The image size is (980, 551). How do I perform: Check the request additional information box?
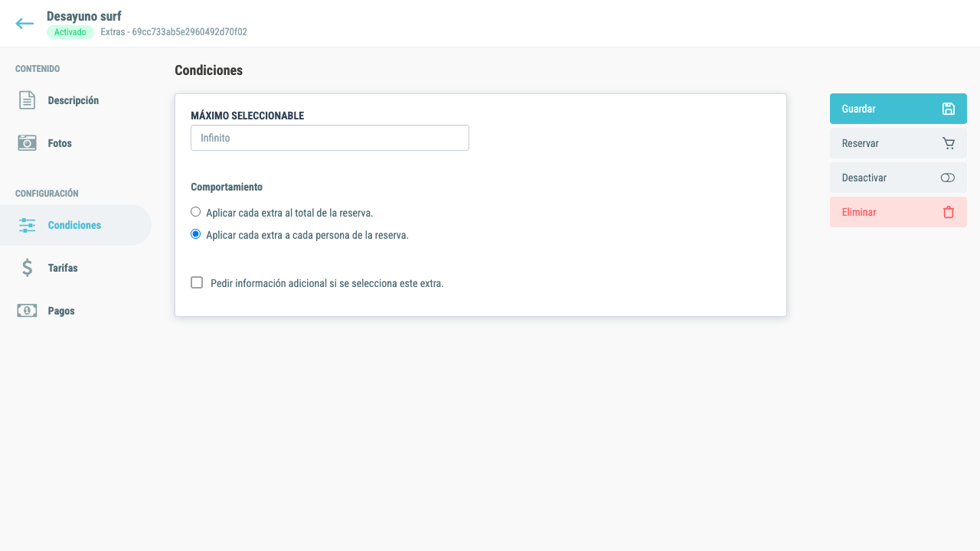(197, 282)
